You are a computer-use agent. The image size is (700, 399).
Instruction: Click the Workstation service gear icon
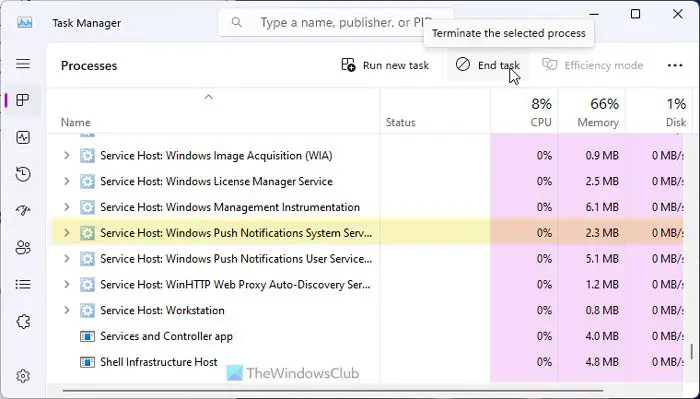point(87,311)
